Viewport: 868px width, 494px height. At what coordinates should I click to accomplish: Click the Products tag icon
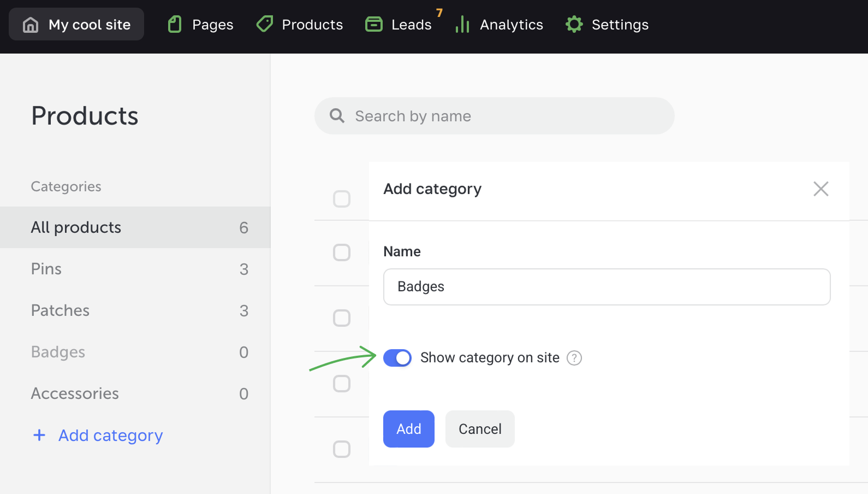[265, 24]
